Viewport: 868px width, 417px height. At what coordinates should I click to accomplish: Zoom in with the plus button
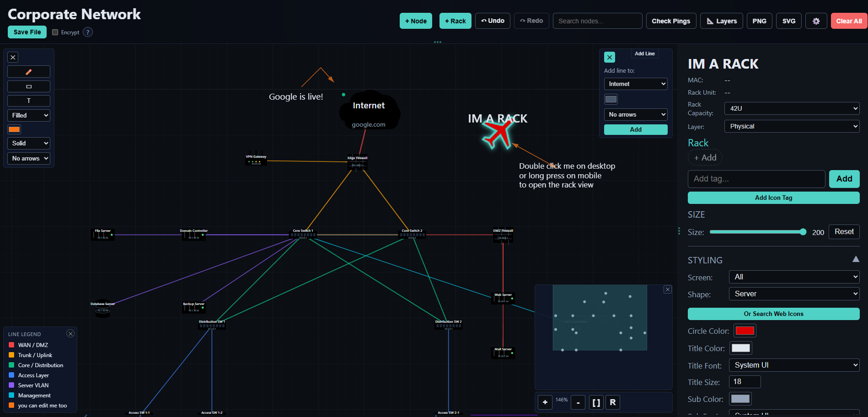pyautogui.click(x=545, y=402)
